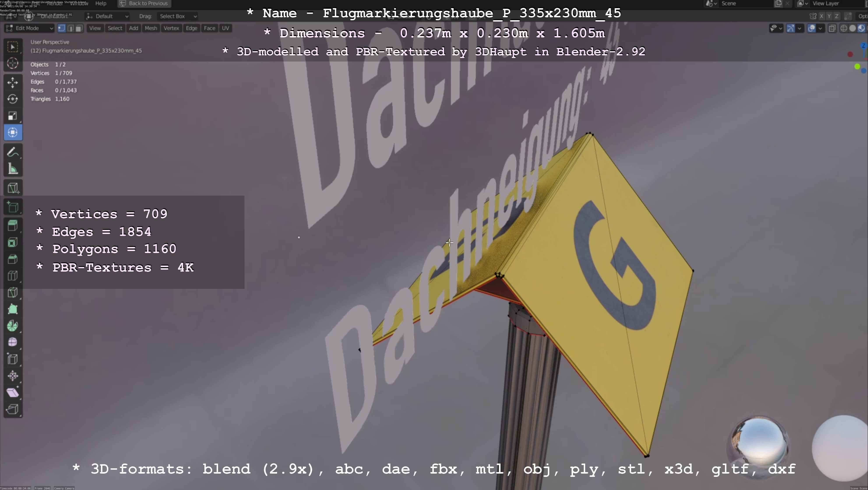Select the Select Box tool

click(x=13, y=47)
